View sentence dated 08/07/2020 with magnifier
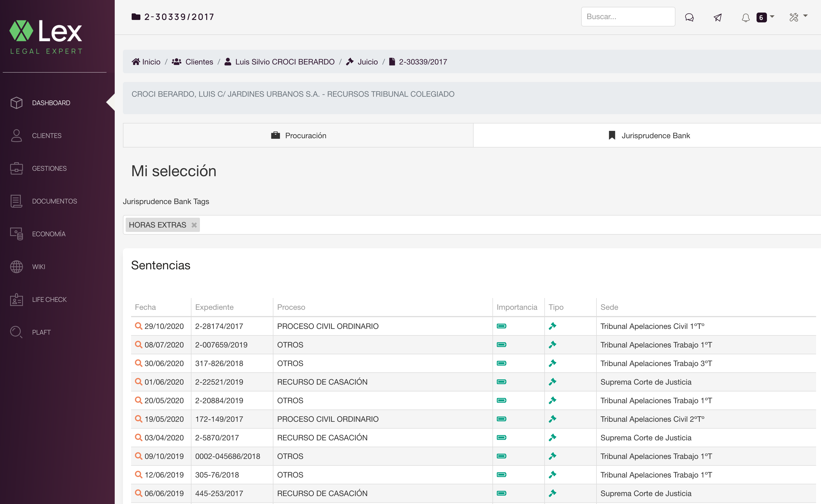 pyautogui.click(x=139, y=344)
